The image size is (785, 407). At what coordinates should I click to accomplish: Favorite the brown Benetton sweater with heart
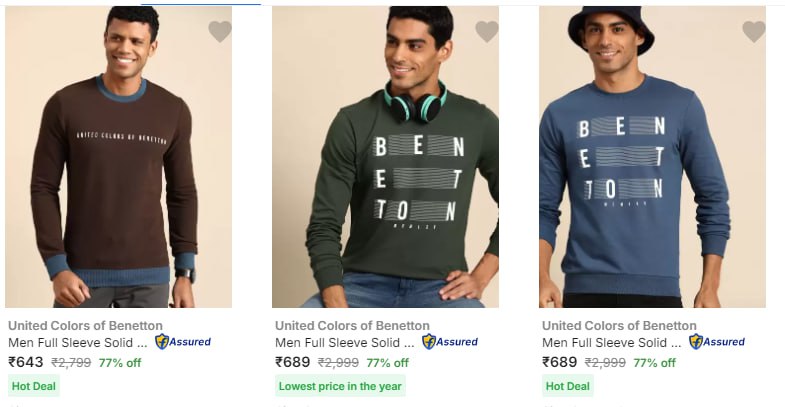point(220,32)
